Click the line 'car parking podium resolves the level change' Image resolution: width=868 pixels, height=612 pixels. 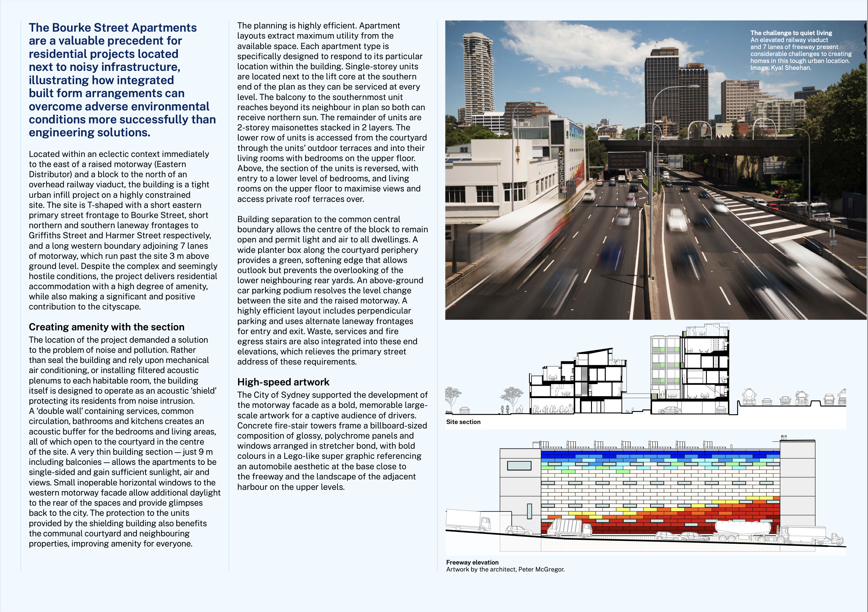[x=324, y=291]
